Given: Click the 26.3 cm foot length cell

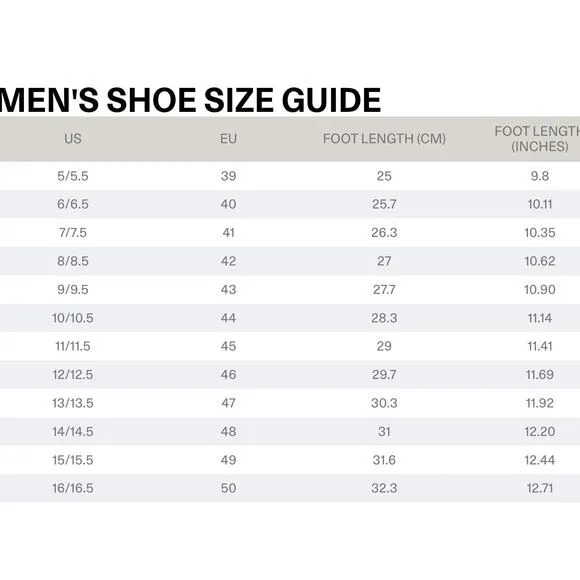Looking at the screenshot, I should tap(384, 233).
